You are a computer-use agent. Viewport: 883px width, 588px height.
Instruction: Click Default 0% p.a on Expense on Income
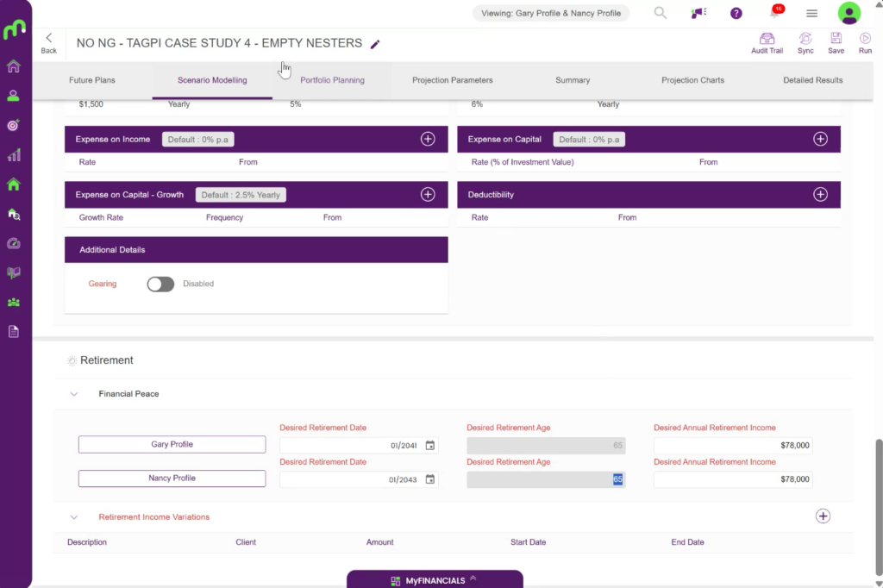click(x=197, y=139)
